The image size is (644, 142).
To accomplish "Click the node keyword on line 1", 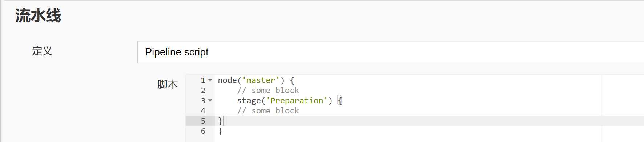I will pyautogui.click(x=227, y=80).
